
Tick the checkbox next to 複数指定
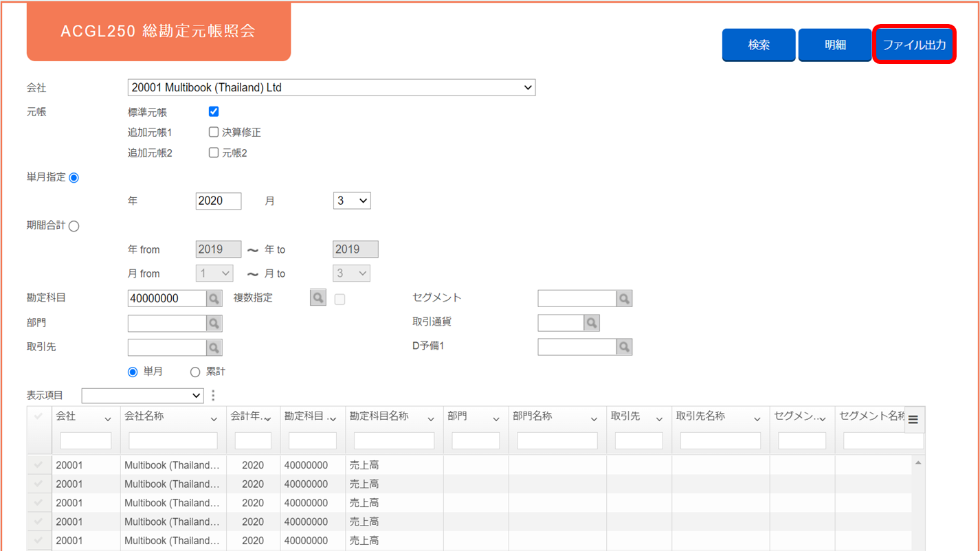(x=339, y=299)
